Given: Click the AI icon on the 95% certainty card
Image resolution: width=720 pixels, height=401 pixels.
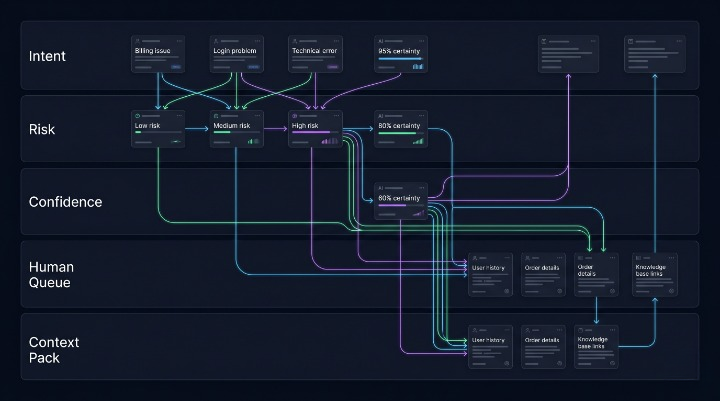Looking at the screenshot, I should (x=381, y=41).
